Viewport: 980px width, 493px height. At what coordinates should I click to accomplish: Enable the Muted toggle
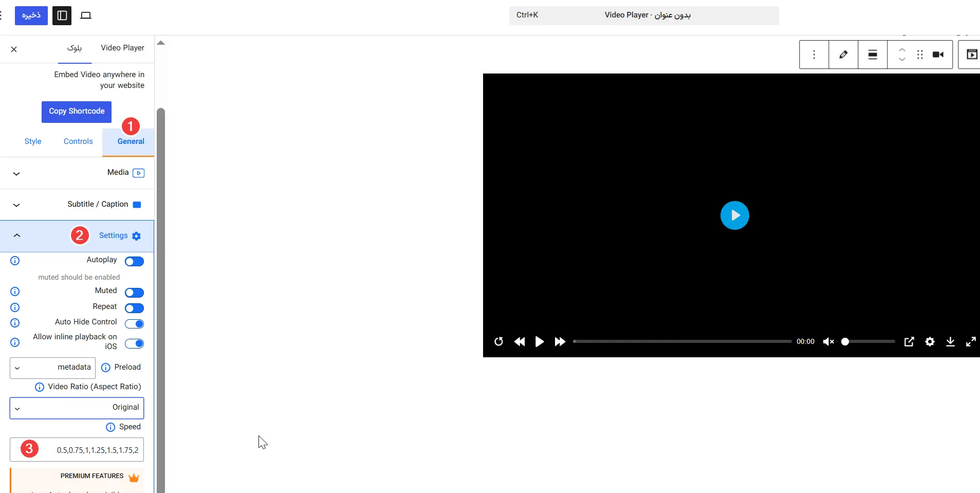134,293
